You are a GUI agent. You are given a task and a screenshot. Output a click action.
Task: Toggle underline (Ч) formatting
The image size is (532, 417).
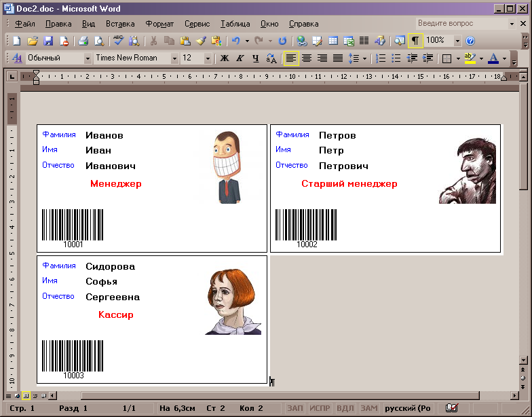click(255, 58)
